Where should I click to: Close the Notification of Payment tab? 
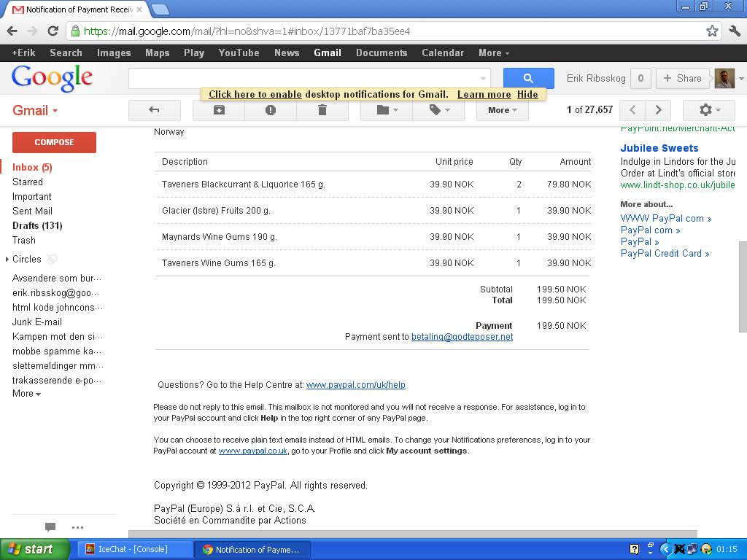139,9
